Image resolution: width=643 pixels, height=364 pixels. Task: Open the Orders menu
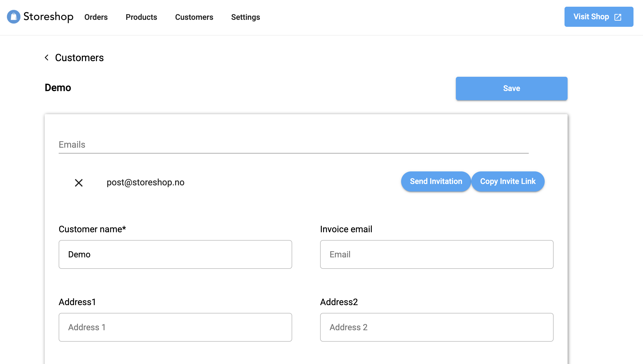pos(96,17)
